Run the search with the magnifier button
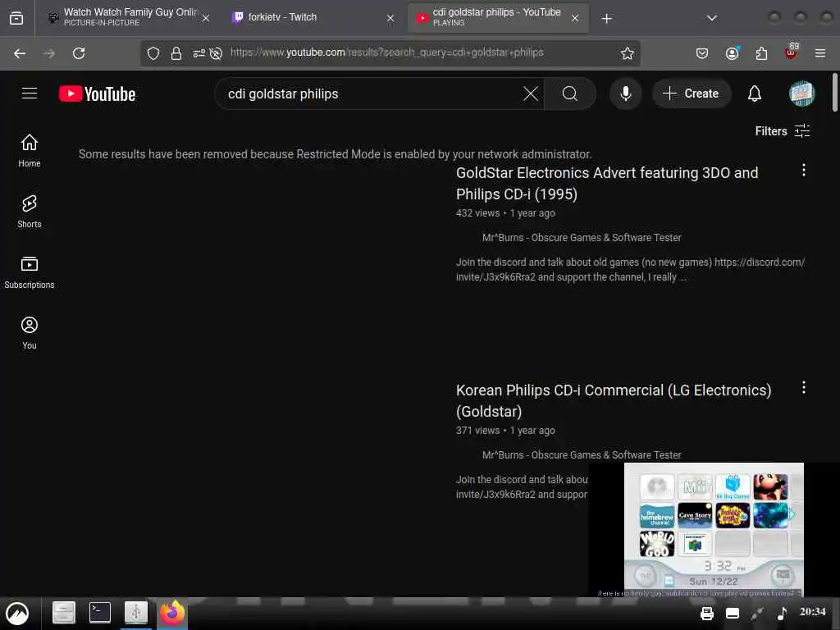This screenshot has height=630, width=840. [x=570, y=94]
